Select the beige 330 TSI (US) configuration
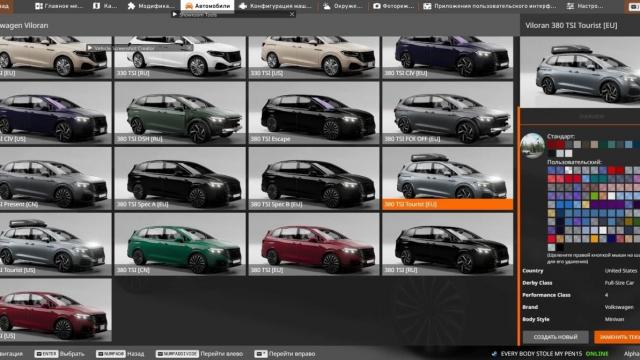 (313, 57)
